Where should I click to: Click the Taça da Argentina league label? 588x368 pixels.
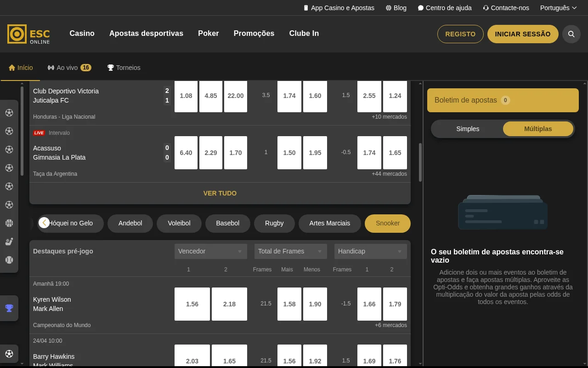(x=55, y=174)
